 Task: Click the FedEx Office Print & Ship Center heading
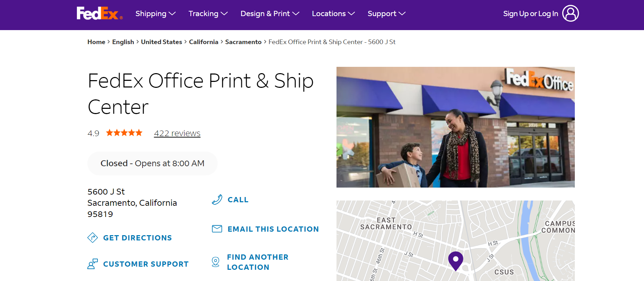(x=201, y=93)
